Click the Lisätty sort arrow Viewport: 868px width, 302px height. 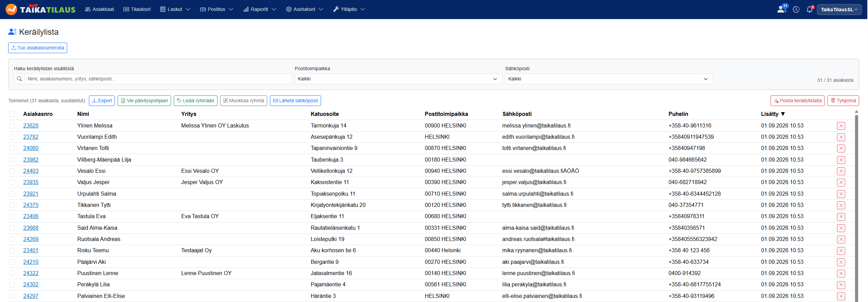click(783, 114)
